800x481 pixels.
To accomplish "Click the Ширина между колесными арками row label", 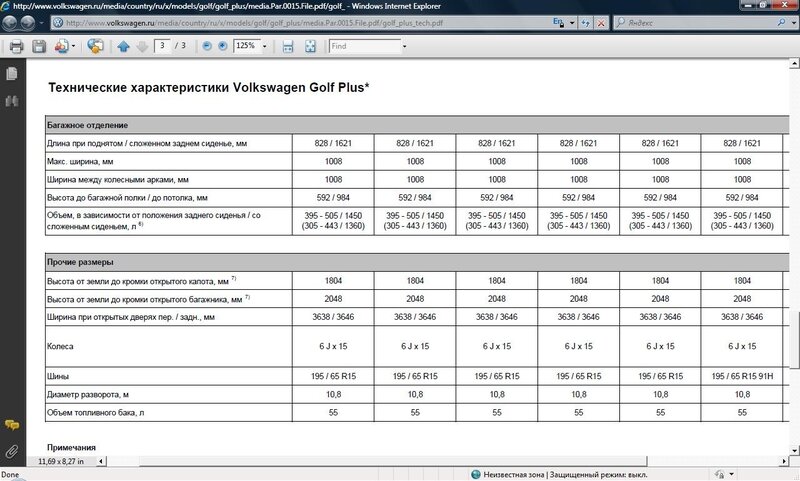I will coord(118,180).
